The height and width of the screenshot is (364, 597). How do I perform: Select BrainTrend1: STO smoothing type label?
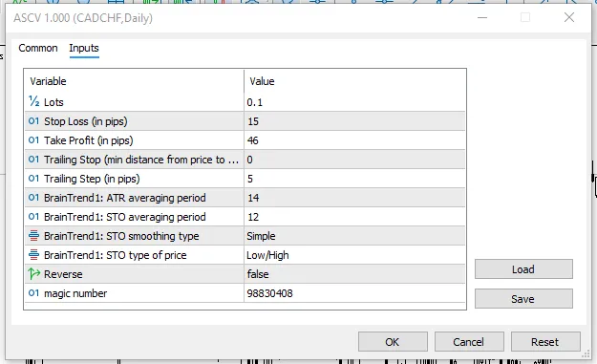121,236
